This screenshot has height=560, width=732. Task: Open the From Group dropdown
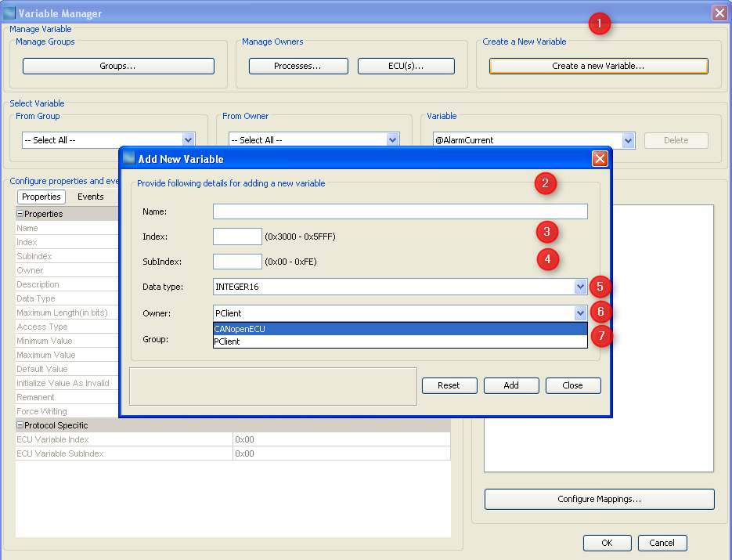(x=188, y=139)
